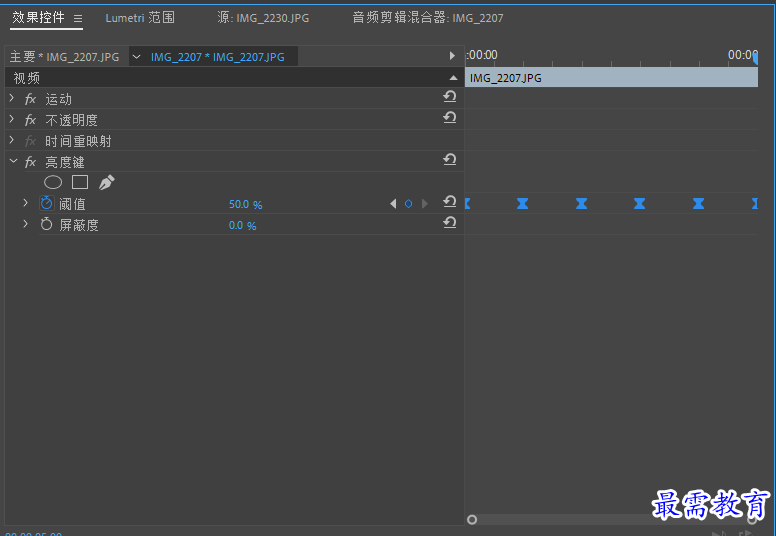Select the third 阈值 keyframe marker
Viewport: 776px width, 536px height.
[582, 203]
